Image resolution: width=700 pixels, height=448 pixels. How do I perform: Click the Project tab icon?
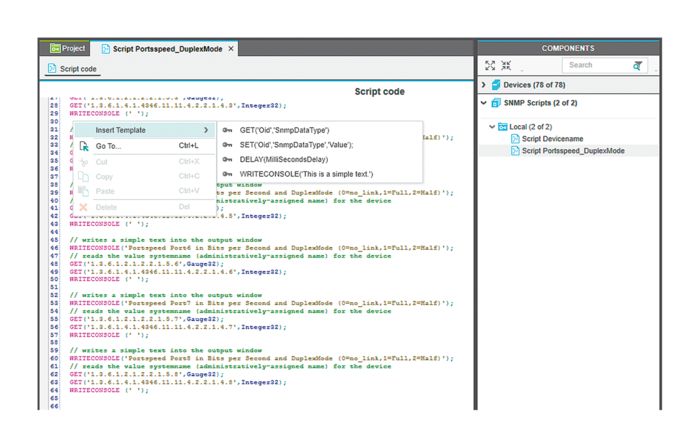point(55,48)
